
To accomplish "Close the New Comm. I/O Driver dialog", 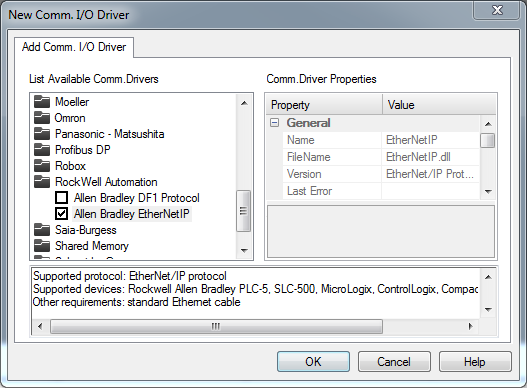I will [497, 10].
